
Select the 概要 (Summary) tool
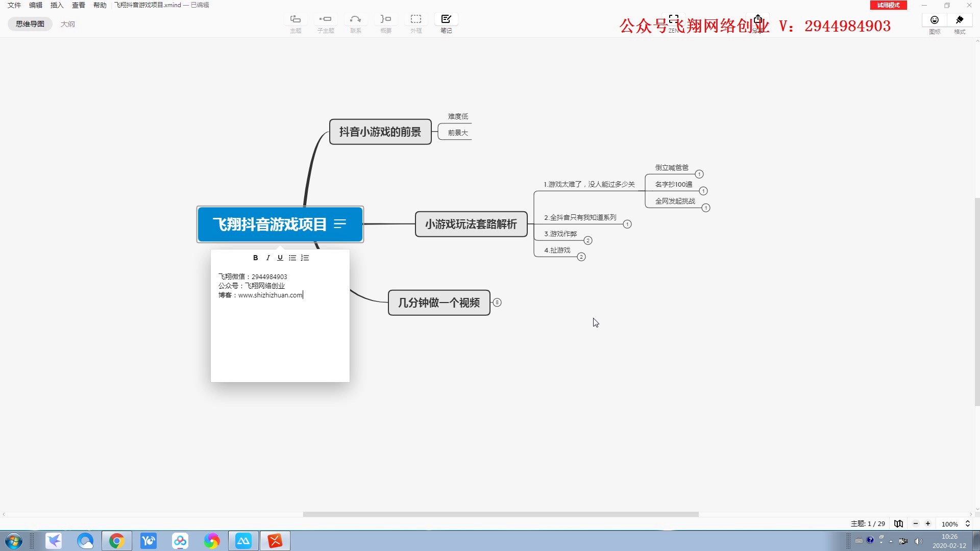386,19
